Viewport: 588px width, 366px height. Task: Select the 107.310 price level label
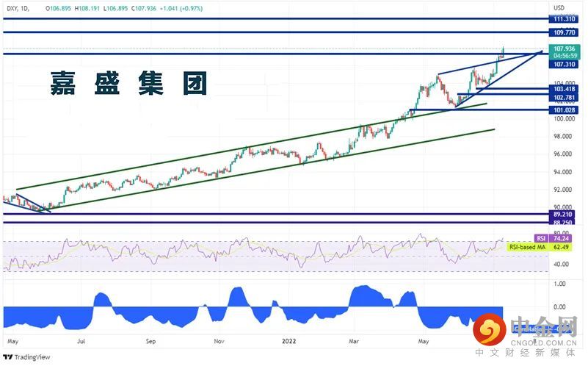click(x=564, y=64)
